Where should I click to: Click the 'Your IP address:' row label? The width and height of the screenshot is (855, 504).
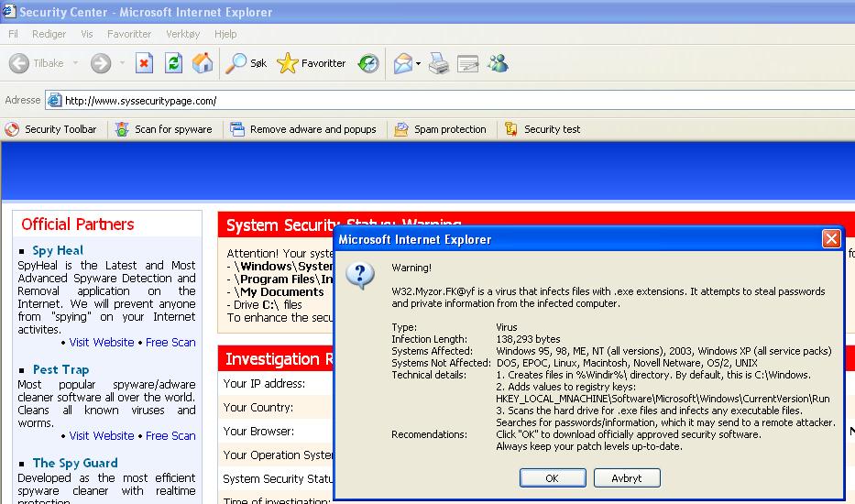(x=264, y=383)
